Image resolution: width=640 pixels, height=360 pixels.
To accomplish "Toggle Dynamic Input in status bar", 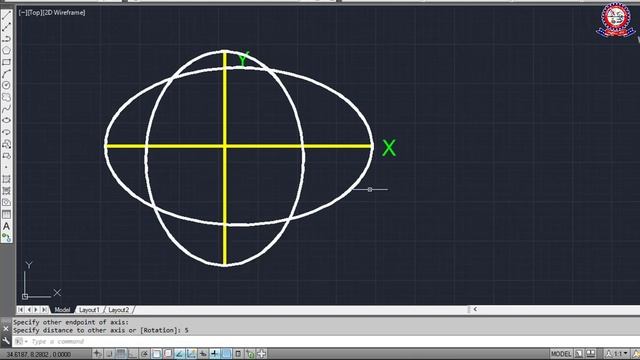I will (x=203, y=353).
